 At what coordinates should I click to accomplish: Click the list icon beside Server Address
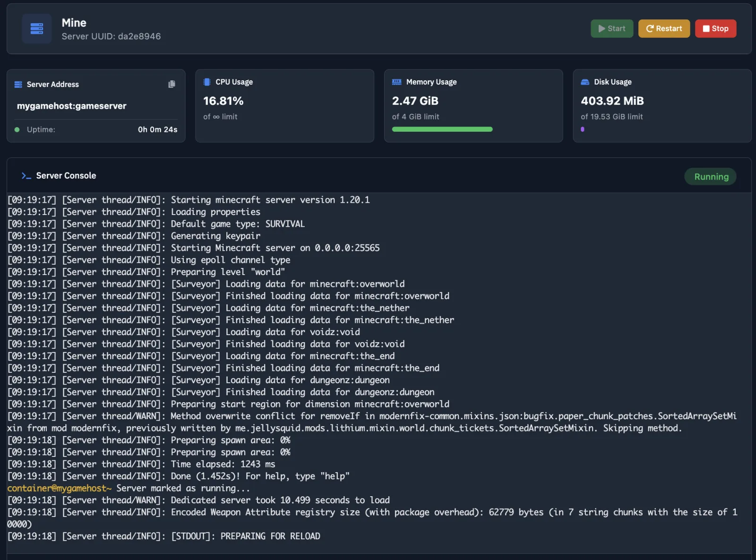tap(18, 84)
